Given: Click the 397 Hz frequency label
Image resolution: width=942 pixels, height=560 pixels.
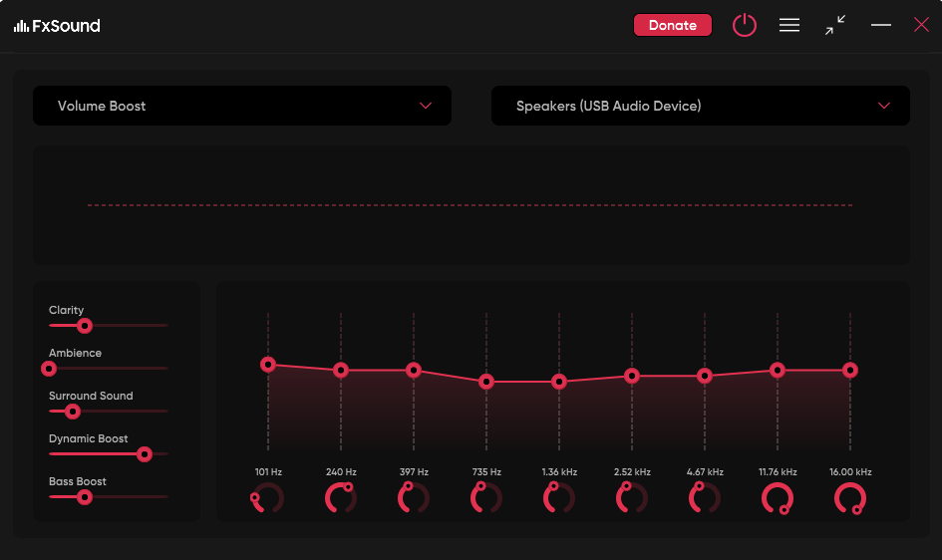Looking at the screenshot, I should point(414,471).
